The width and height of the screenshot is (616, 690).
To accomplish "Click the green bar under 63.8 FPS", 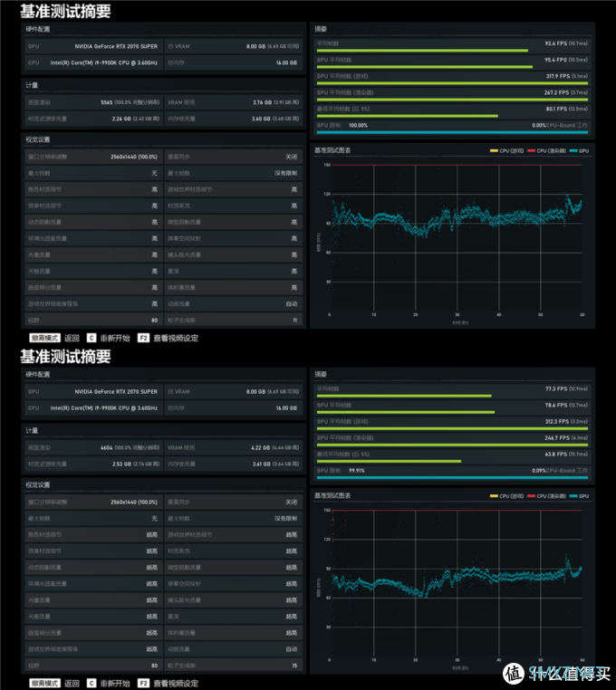I will (389, 461).
